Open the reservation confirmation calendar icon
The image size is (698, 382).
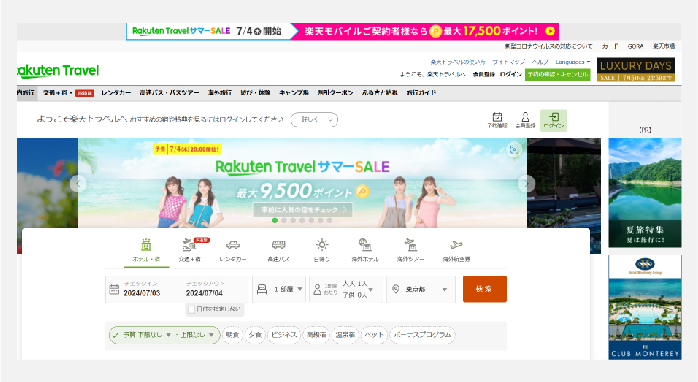click(x=497, y=117)
